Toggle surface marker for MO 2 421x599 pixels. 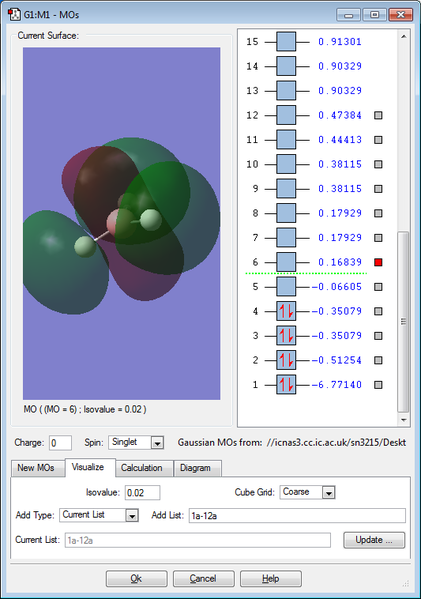pos(378,360)
